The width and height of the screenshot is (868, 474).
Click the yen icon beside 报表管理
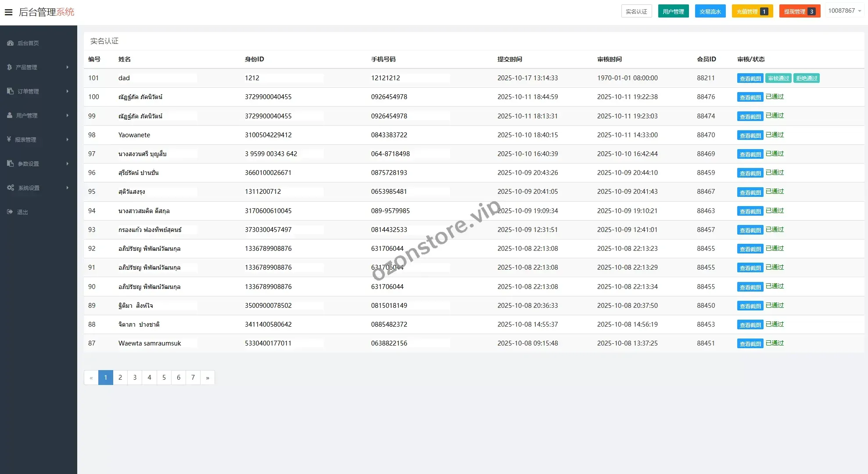point(9,139)
